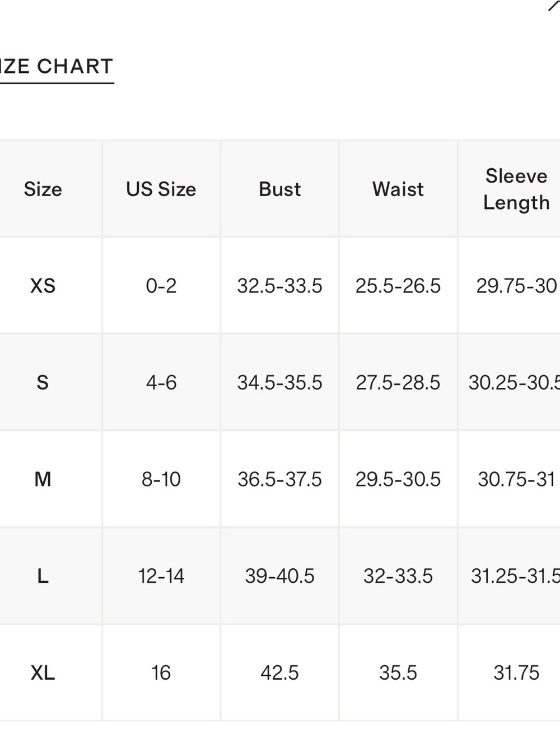The width and height of the screenshot is (560, 747).
Task: Close the size chart using top-right icon
Action: (554, 4)
